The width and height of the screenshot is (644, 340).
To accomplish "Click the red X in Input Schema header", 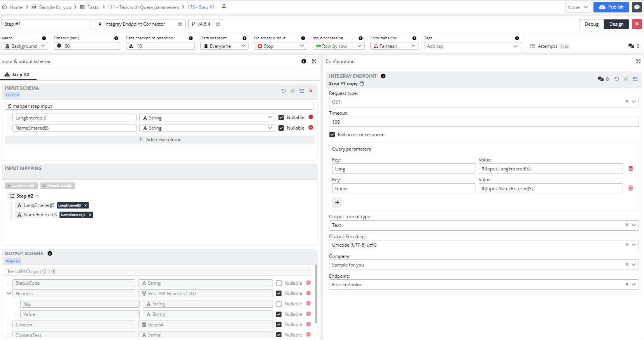I will pos(311,91).
